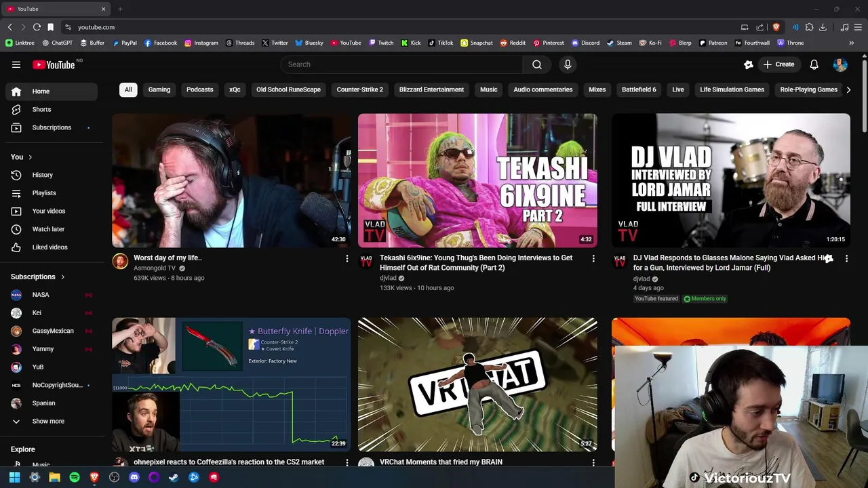The width and height of the screenshot is (868, 488).
Task: Open the Butterfly Knife Doppler thumbnail
Action: point(231,384)
